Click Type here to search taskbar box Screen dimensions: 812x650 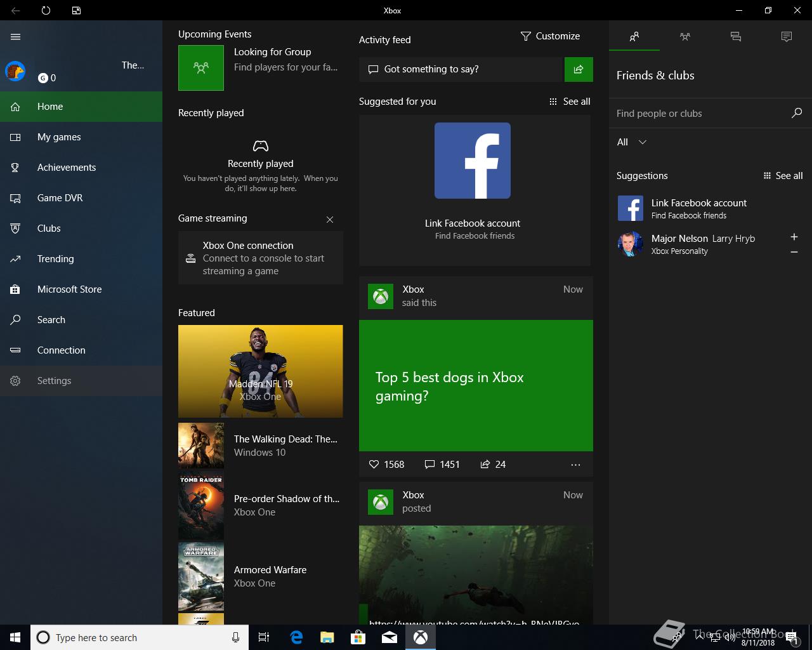coord(140,637)
